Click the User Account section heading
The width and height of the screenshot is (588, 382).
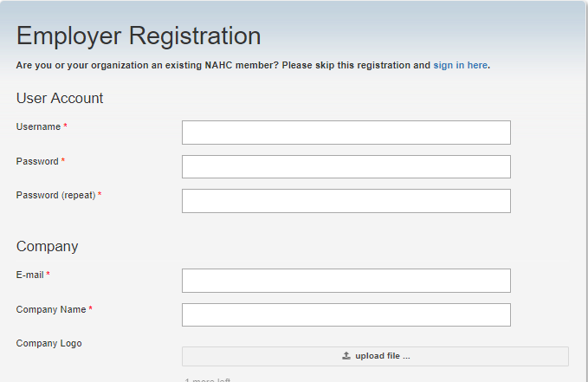click(60, 99)
